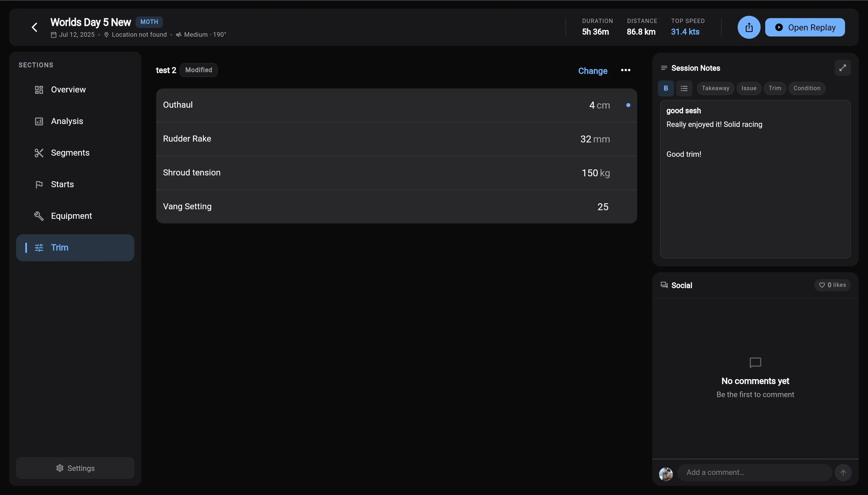Select the Outhaul row
This screenshot has width=868, height=495.
click(396, 105)
